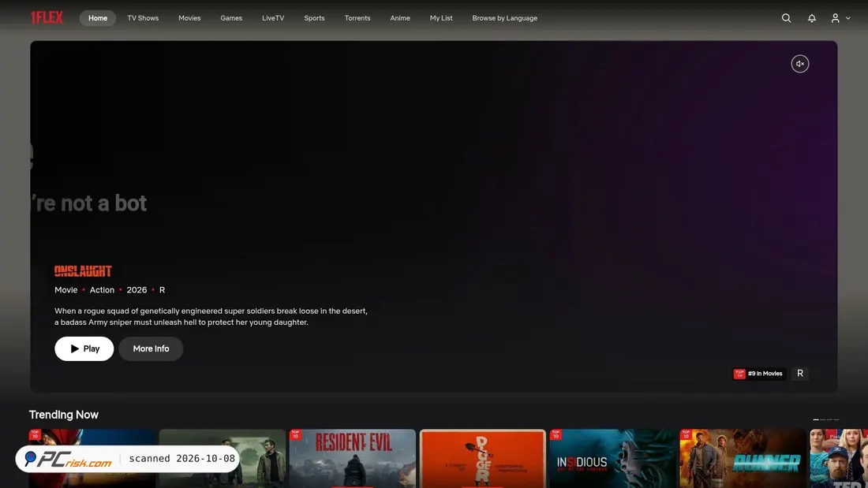
Task: Open the Resident Evil thumbnail
Action: pyautogui.click(x=352, y=459)
